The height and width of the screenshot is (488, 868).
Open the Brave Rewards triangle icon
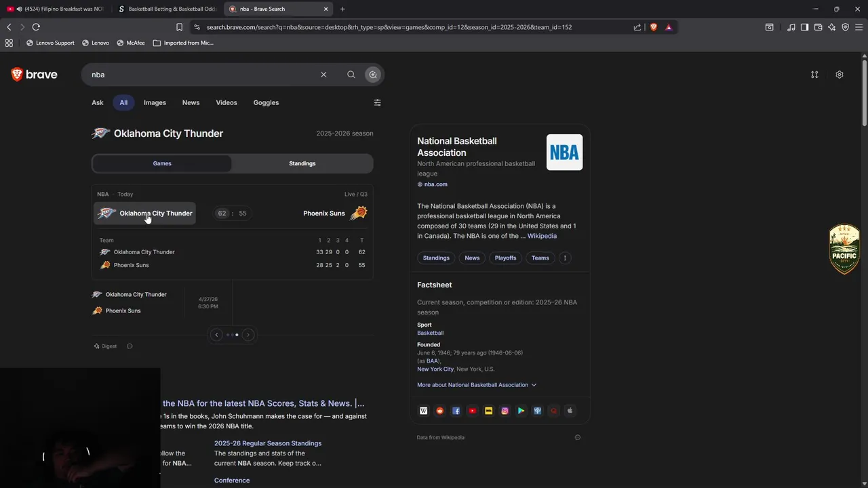point(669,27)
